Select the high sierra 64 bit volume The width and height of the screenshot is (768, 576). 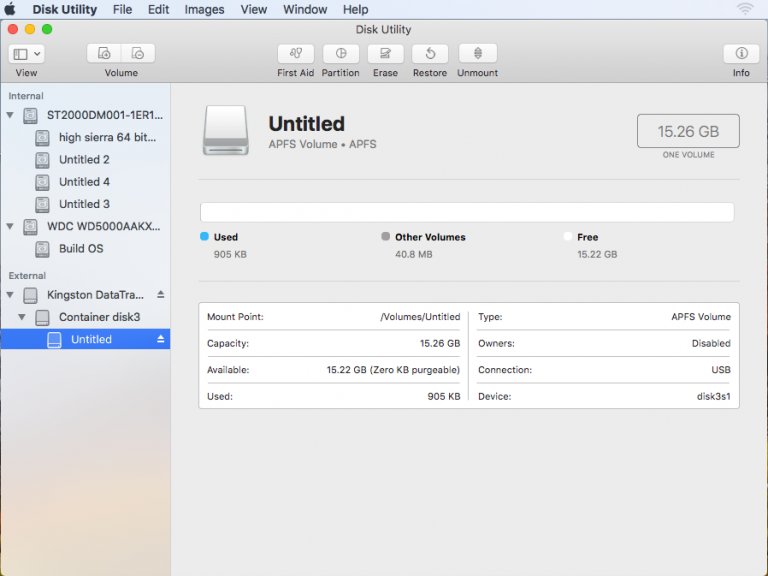point(85,138)
